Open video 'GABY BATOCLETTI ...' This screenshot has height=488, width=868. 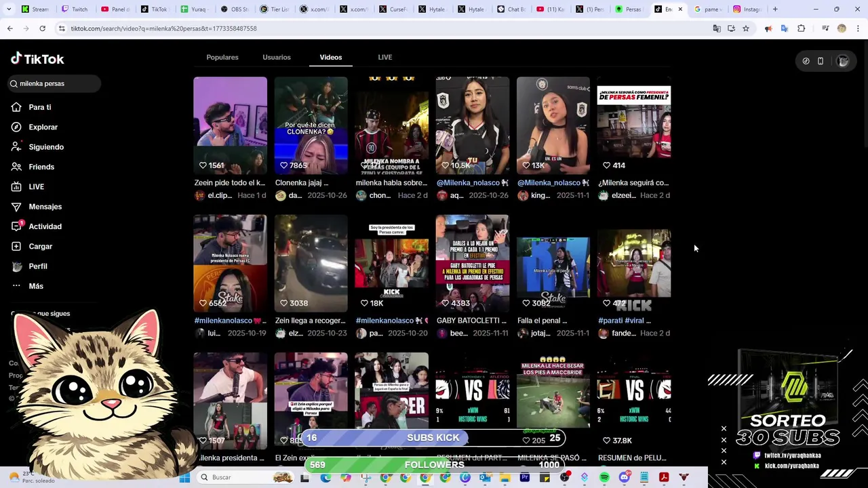(472, 263)
